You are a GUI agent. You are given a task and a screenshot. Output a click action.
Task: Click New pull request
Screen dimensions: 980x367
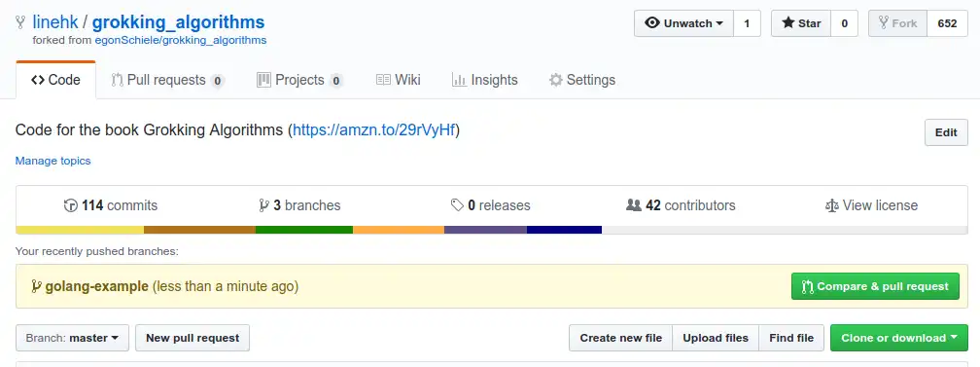point(192,338)
